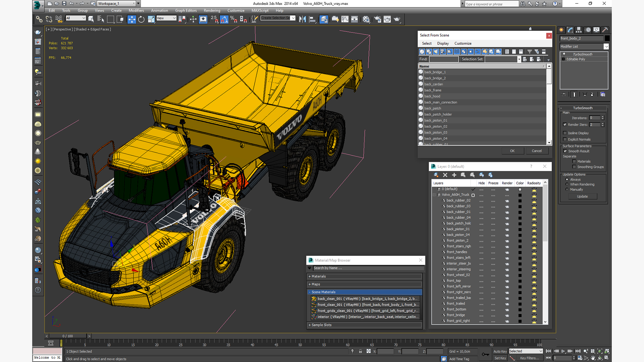Image resolution: width=644 pixels, height=362 pixels.
Task: Choose the Select and Scale tool
Action: point(151,19)
